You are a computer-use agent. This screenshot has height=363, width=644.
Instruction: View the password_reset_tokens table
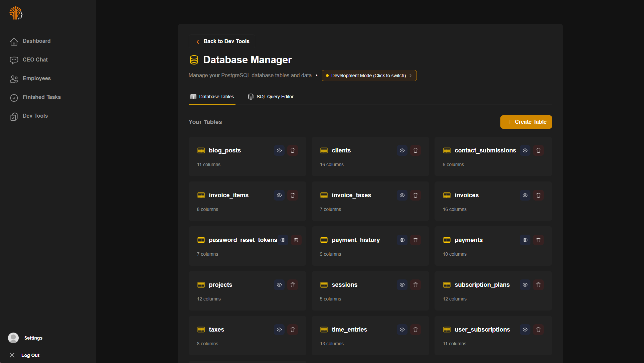pyautogui.click(x=283, y=240)
